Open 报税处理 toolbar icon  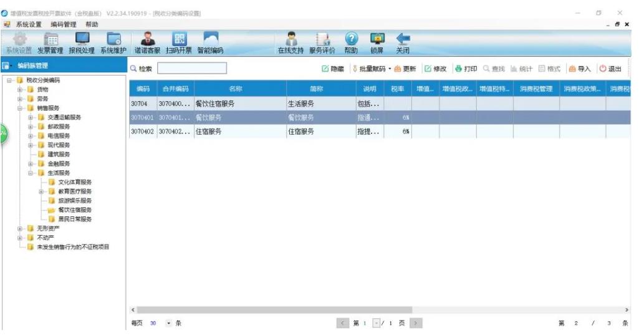tap(82, 44)
